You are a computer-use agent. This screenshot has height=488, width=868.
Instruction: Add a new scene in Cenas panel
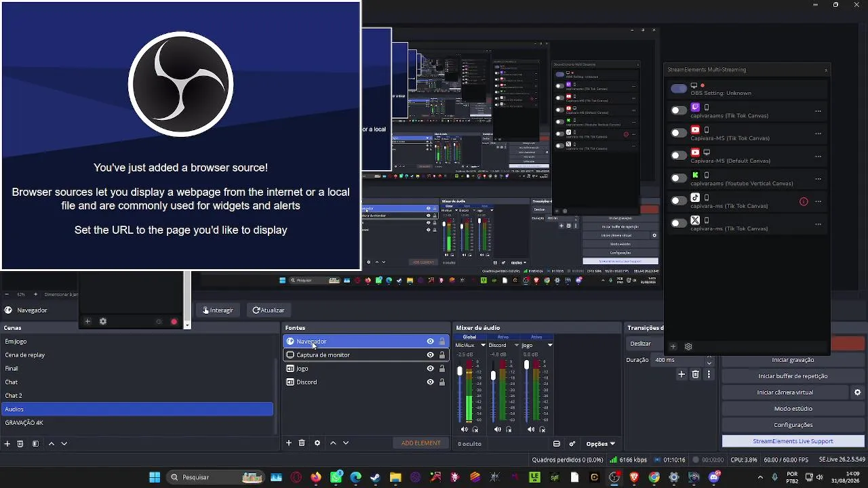tap(7, 444)
